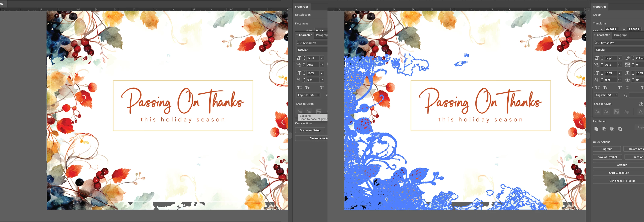Viewport: 644px width, 222px height.
Task: Click the Exclude pathfinder icon
Action: (620, 129)
